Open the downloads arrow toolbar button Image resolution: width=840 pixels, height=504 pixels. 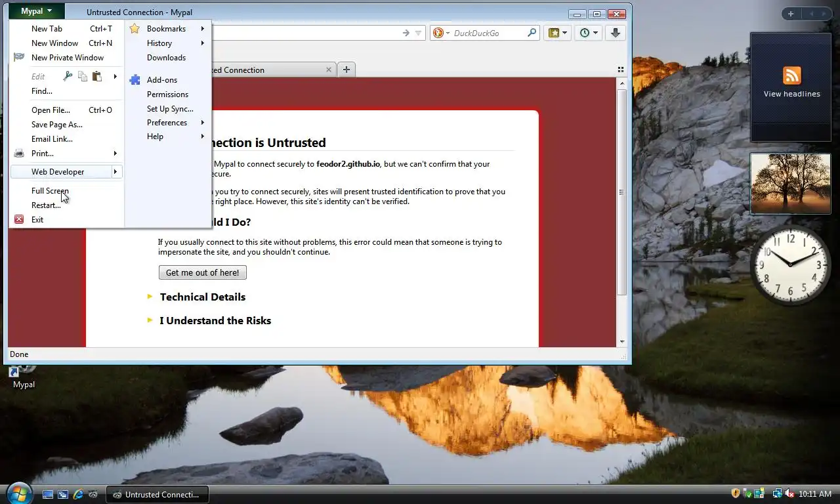tap(615, 33)
